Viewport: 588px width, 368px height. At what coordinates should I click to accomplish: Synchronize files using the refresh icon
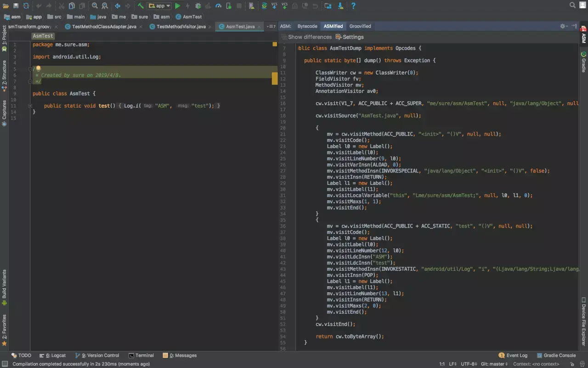pyautogui.click(x=26, y=6)
